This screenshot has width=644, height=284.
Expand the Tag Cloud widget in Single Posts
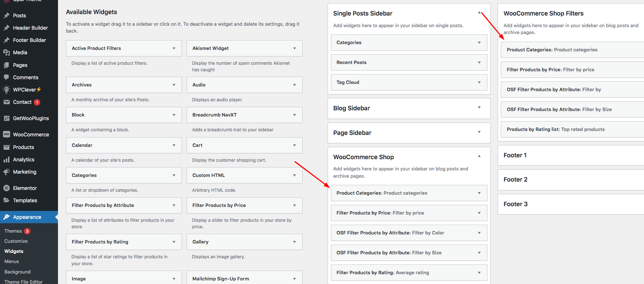click(x=479, y=82)
